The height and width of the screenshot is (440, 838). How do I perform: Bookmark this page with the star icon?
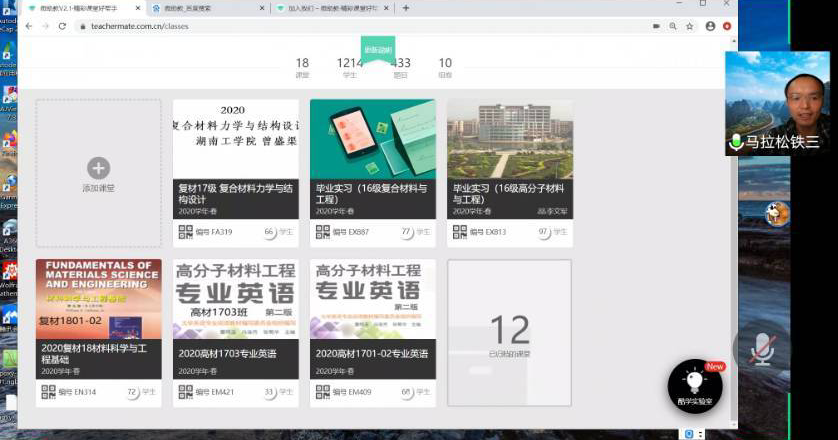point(689,26)
